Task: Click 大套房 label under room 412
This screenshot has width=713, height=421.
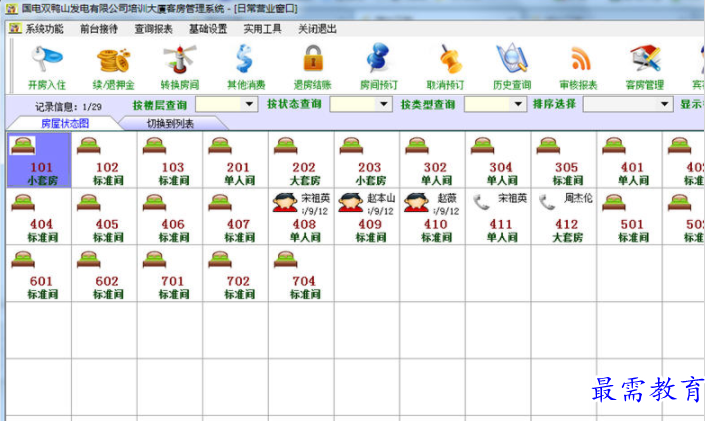Action: tap(567, 237)
